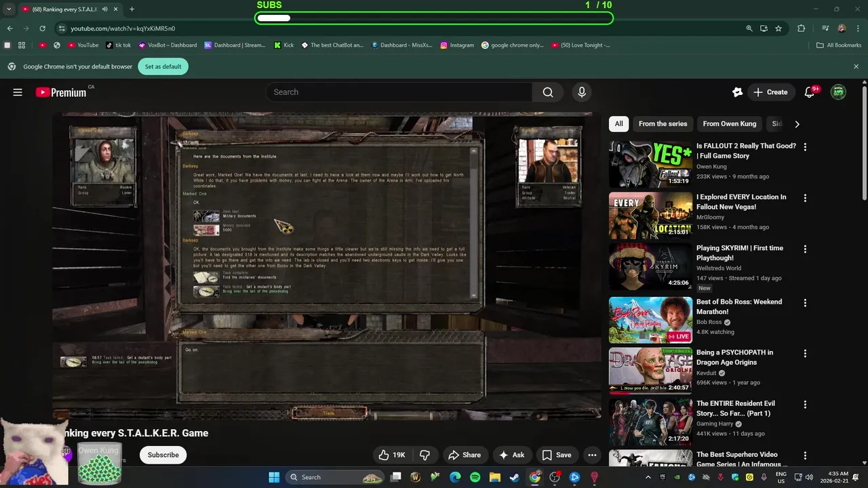Open the tik tok bookmark
Viewport: 868px width, 488px height.
[118, 45]
